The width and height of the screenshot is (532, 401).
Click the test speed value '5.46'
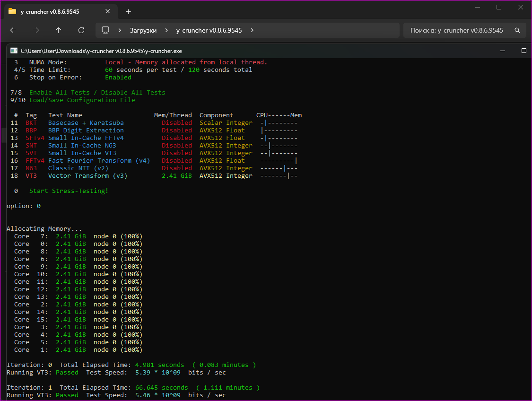(x=142, y=395)
